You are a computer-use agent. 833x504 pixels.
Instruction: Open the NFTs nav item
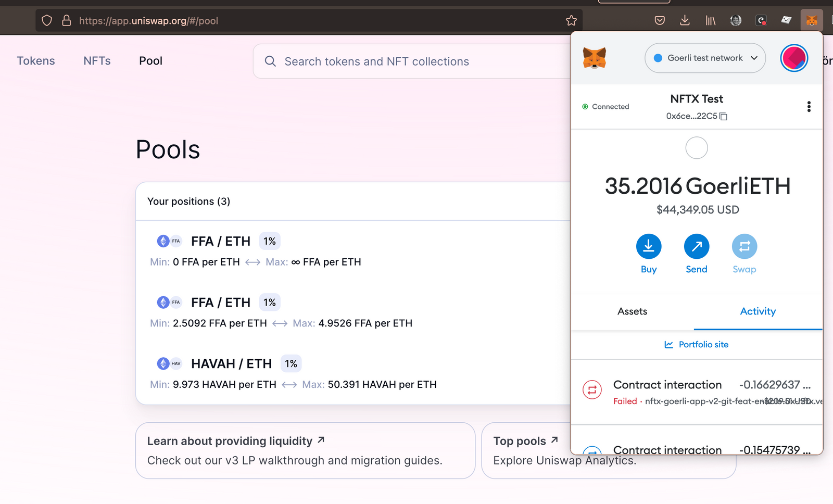tap(97, 61)
